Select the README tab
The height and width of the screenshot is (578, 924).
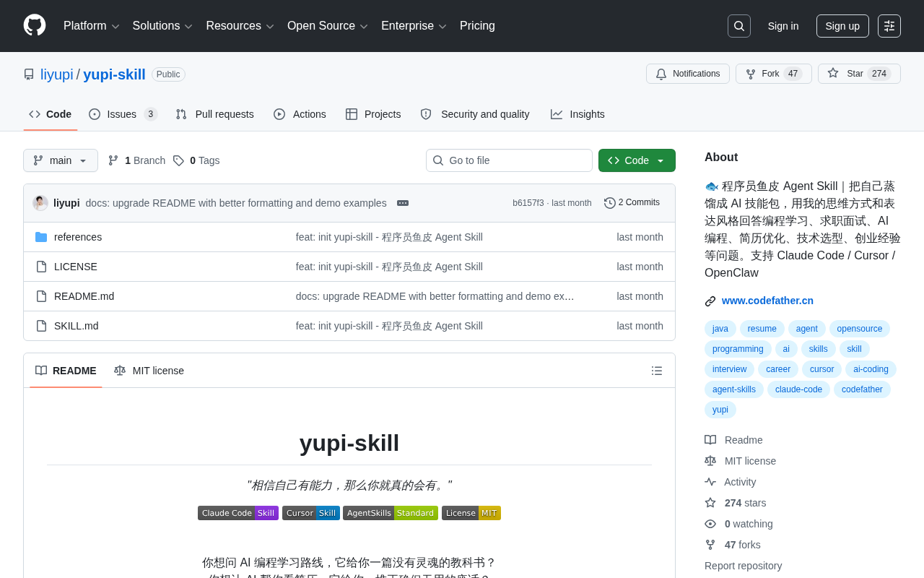pos(66,371)
